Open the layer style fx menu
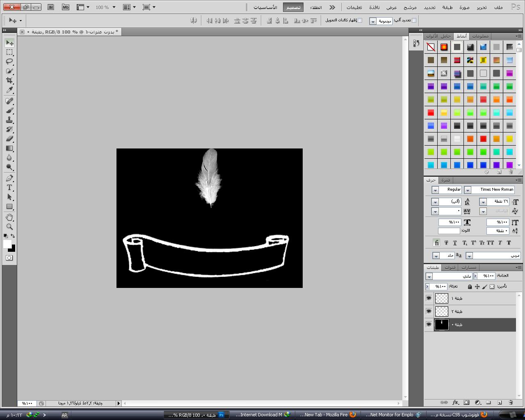Screen dimensions: 525x420 point(455,403)
